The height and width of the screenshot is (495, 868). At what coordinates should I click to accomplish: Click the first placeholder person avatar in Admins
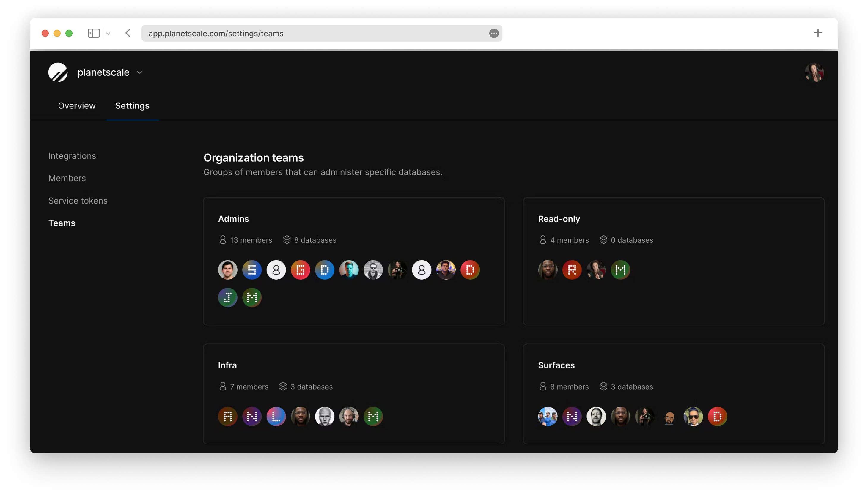click(276, 270)
